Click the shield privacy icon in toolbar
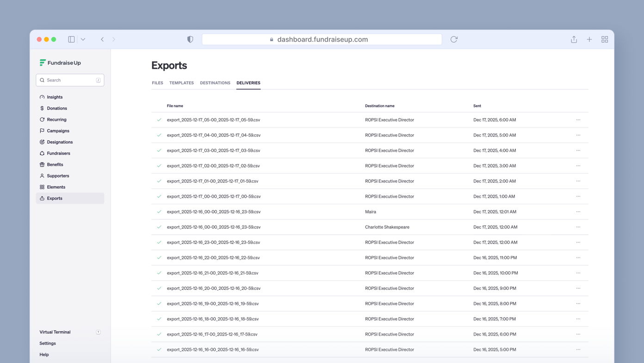This screenshot has height=363, width=644. coord(190,39)
